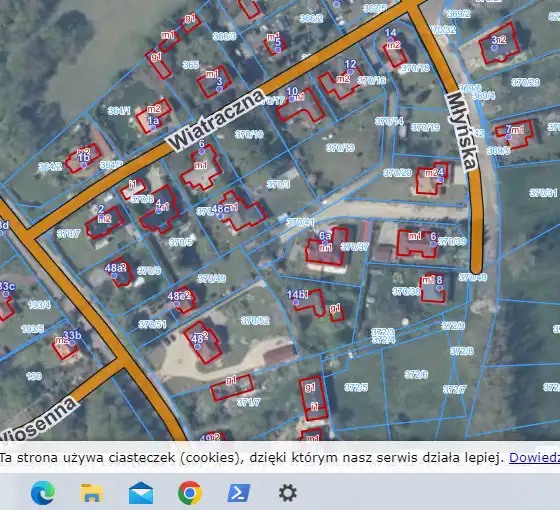Select building at address point 48

pos(202,341)
